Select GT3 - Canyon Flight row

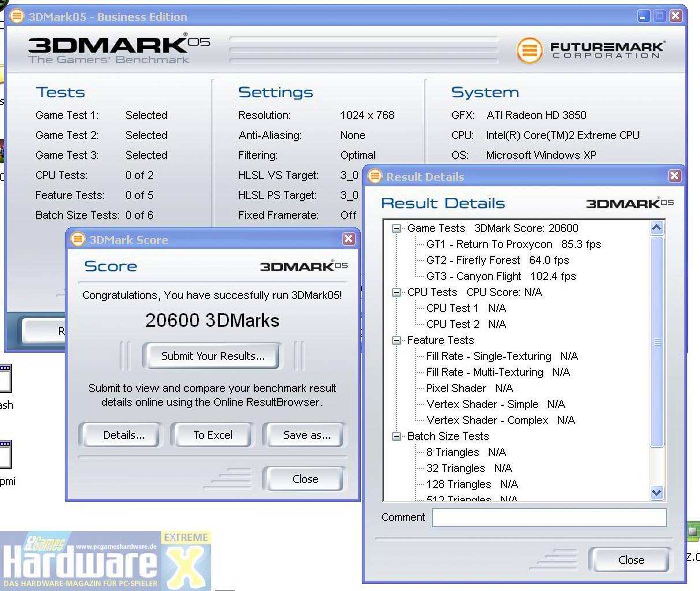click(x=501, y=276)
